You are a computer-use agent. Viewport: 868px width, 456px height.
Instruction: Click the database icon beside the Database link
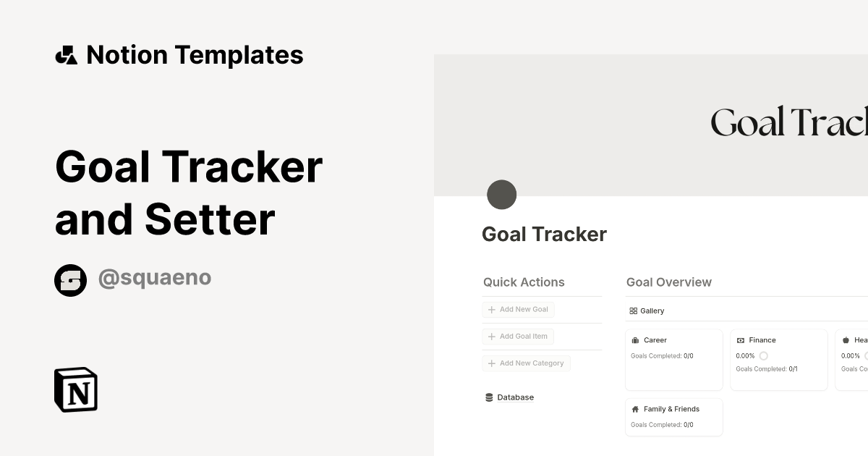(489, 397)
